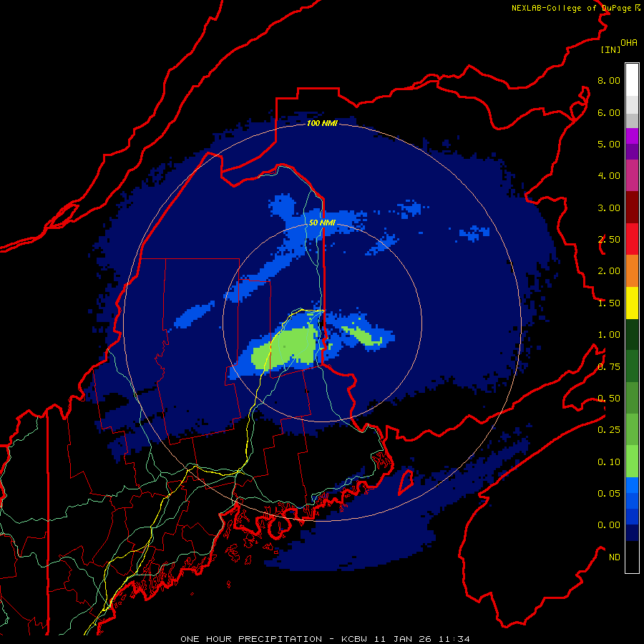
Task: Click the 6.00 legend value
Action: pos(609,112)
